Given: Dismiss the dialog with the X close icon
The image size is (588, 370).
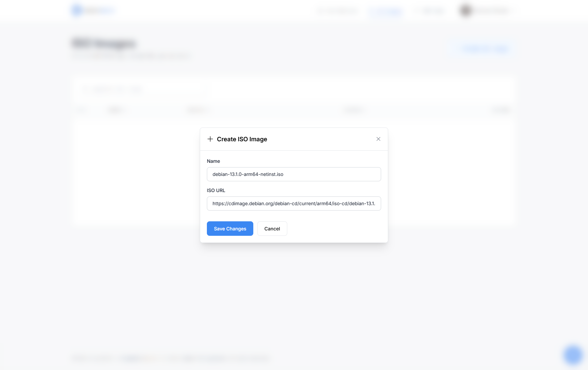Looking at the screenshot, I should click(378, 139).
